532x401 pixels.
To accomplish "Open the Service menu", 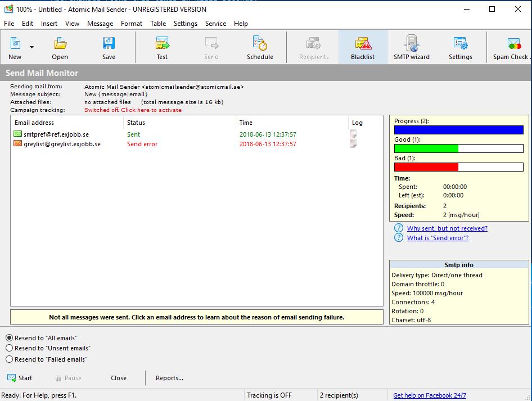I will point(215,24).
